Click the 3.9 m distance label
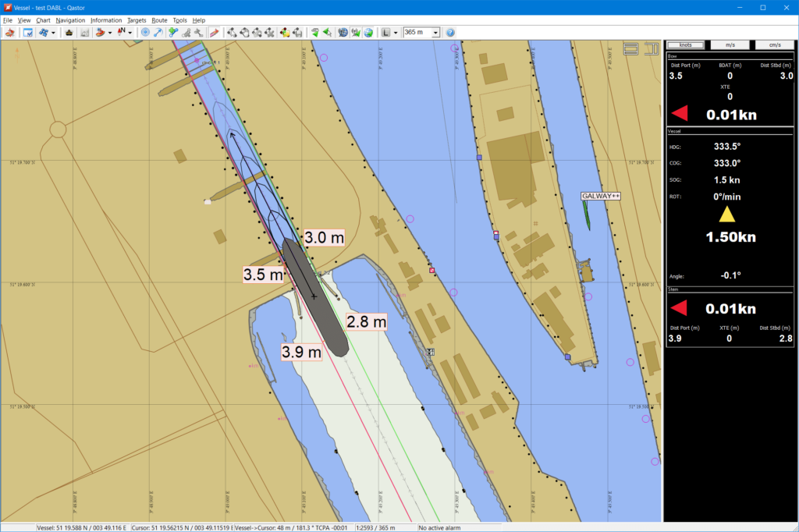 (x=302, y=353)
